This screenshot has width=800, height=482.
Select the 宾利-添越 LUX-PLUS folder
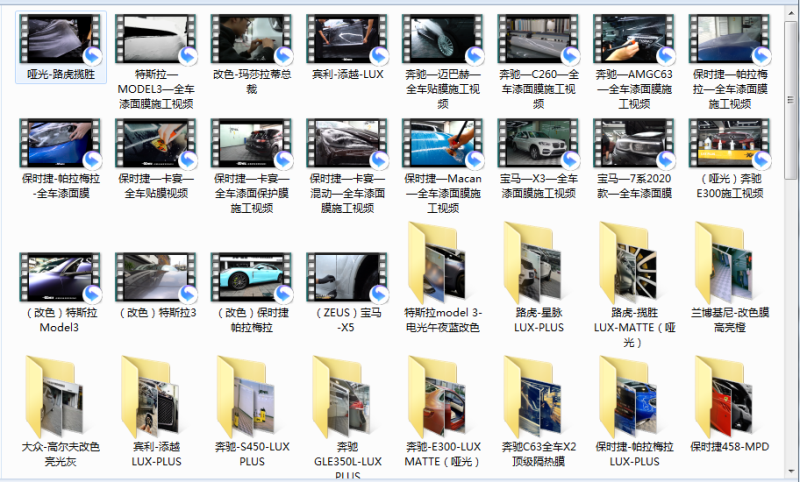point(150,397)
